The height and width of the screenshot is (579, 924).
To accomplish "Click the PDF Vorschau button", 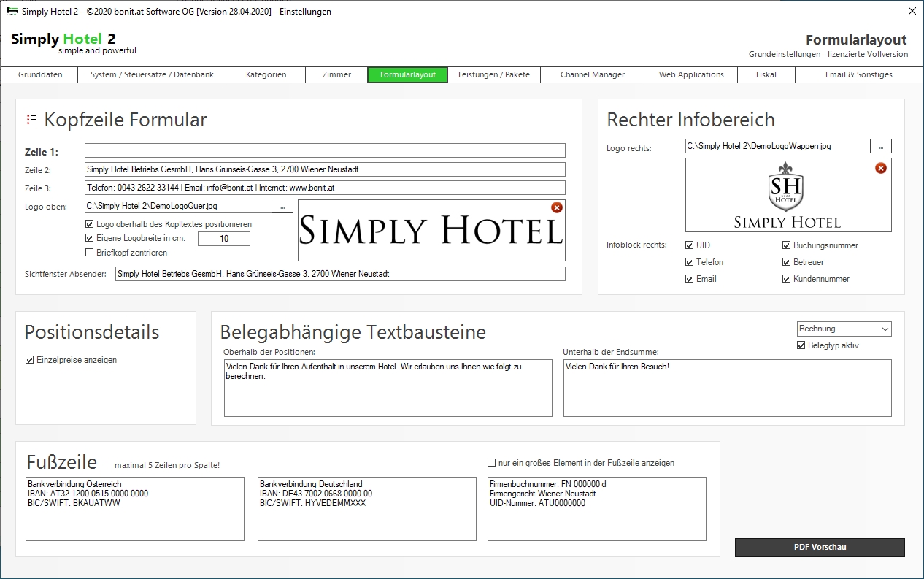I will (820, 547).
